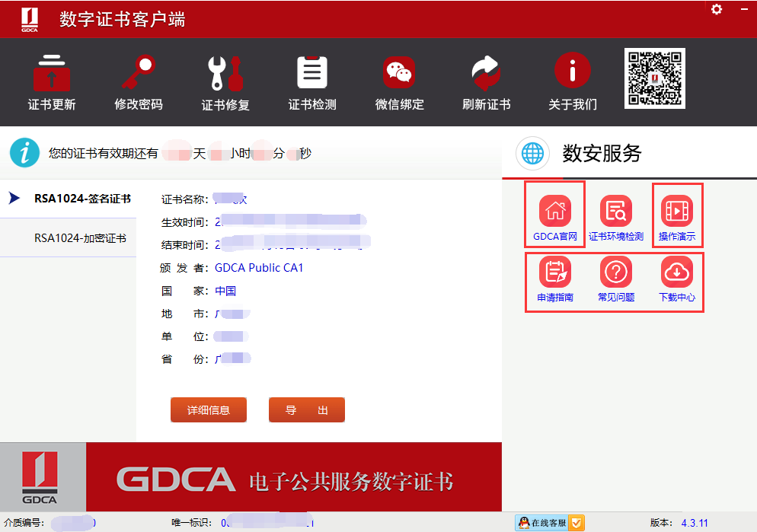Click the 刷新证书 refresh icon
The height and width of the screenshot is (532, 757).
click(486, 72)
